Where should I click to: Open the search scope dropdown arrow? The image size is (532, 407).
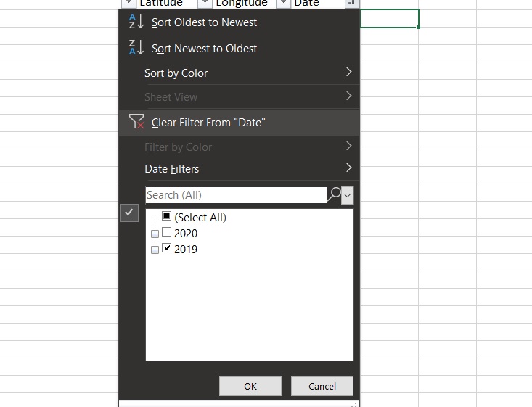tap(348, 194)
